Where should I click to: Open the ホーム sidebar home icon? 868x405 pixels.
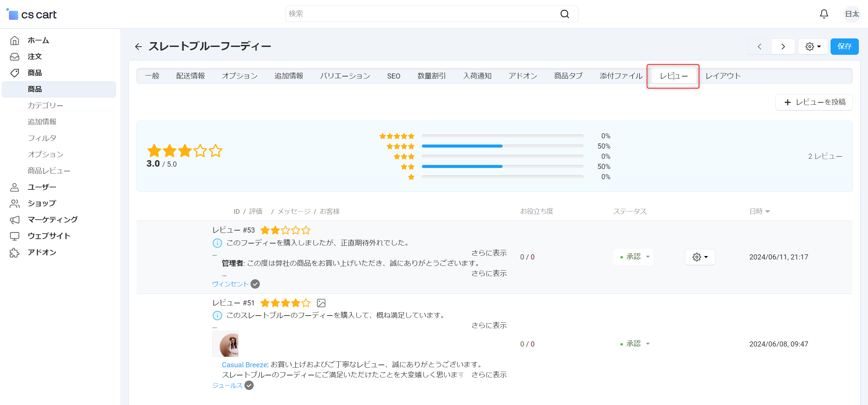point(15,40)
